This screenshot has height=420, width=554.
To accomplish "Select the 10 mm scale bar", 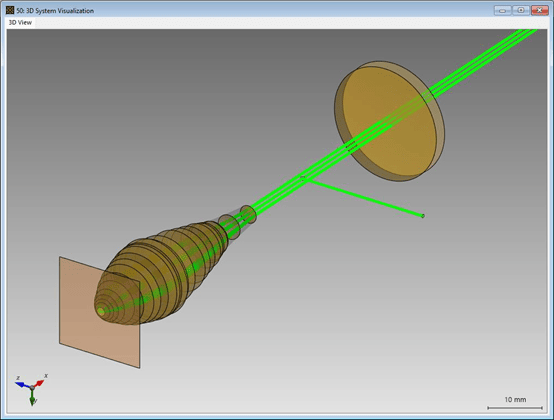I will pyautogui.click(x=515, y=408).
